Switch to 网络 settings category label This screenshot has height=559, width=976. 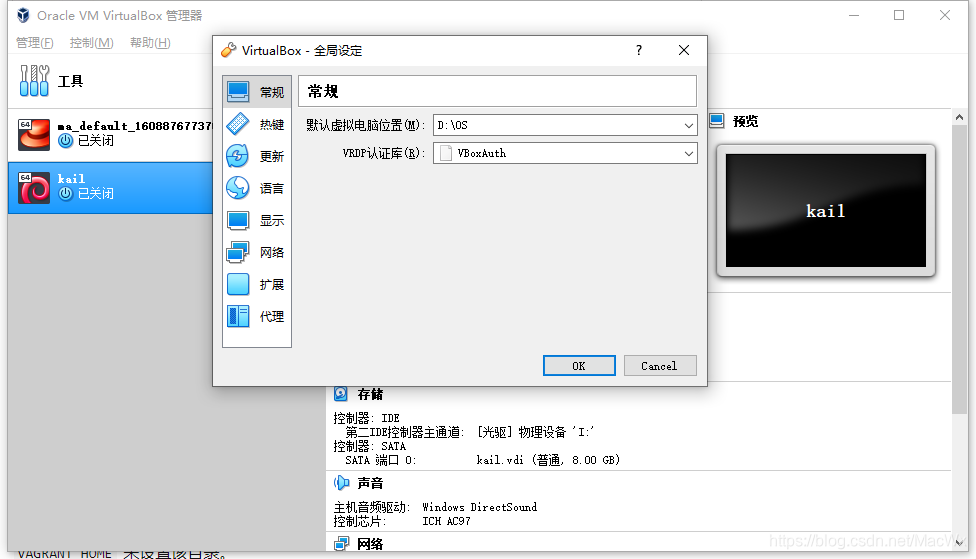pos(272,252)
